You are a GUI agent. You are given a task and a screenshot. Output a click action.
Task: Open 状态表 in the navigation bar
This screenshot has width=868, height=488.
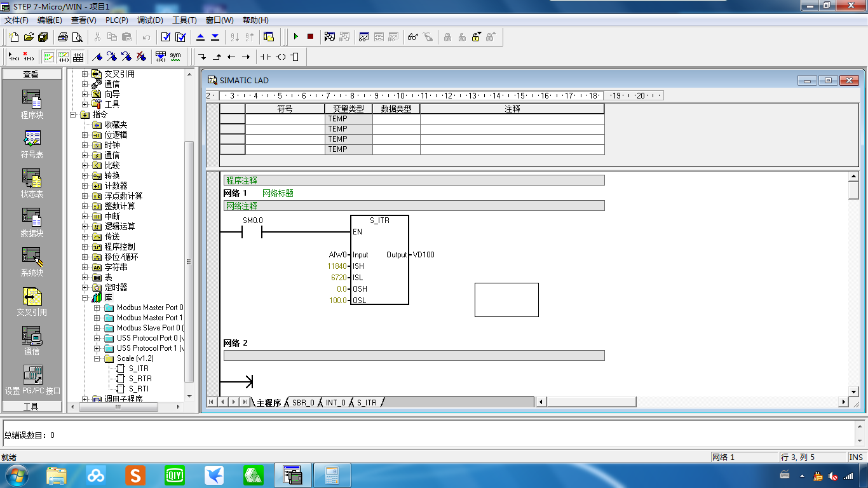[x=32, y=184]
